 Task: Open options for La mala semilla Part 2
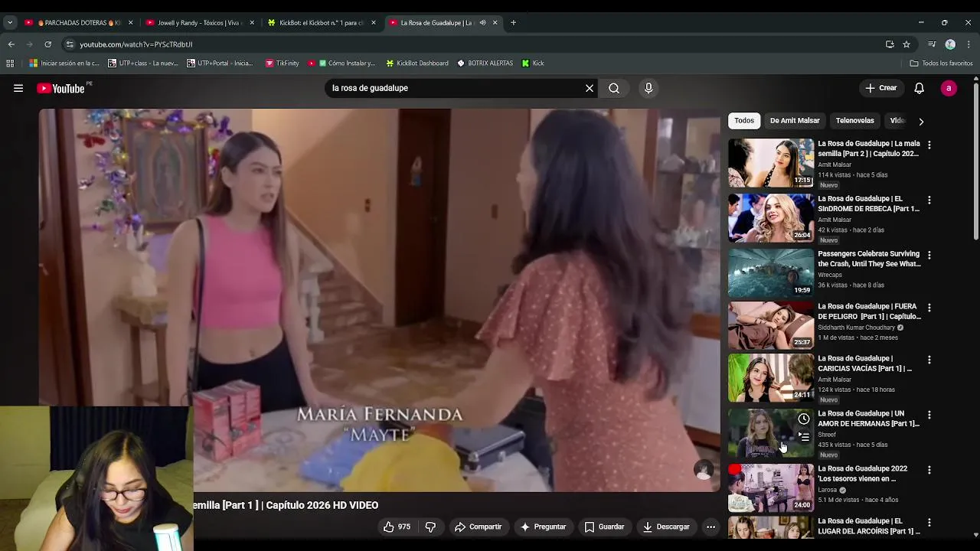(x=929, y=145)
